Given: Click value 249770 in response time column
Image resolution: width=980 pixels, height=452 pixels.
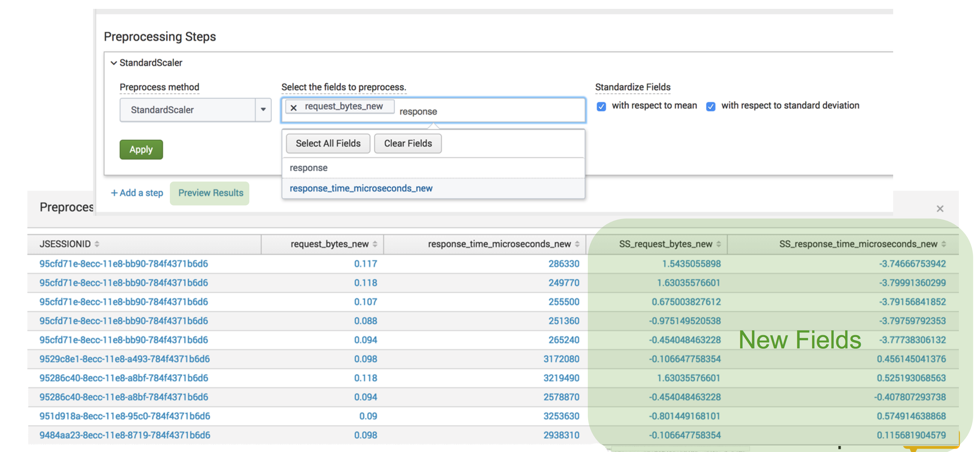Looking at the screenshot, I should click(564, 283).
